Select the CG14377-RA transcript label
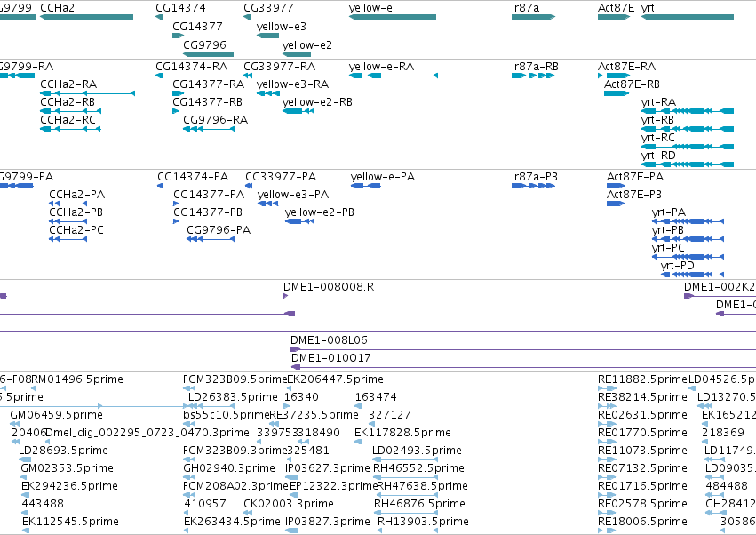The width and height of the screenshot is (756, 535). click(x=208, y=84)
